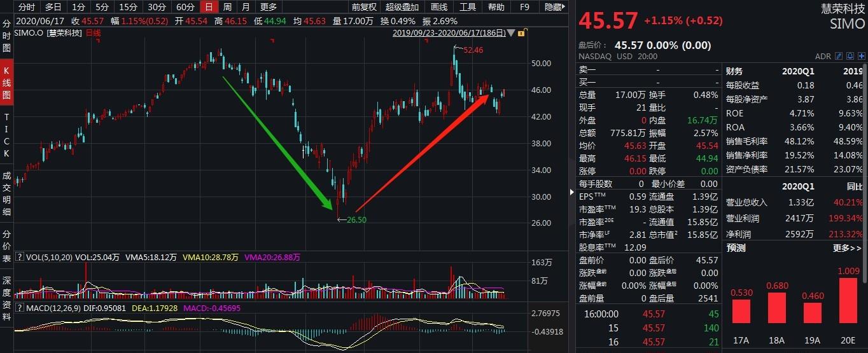
Task: Open VOL indicator help question mark
Action: [x=19, y=258]
